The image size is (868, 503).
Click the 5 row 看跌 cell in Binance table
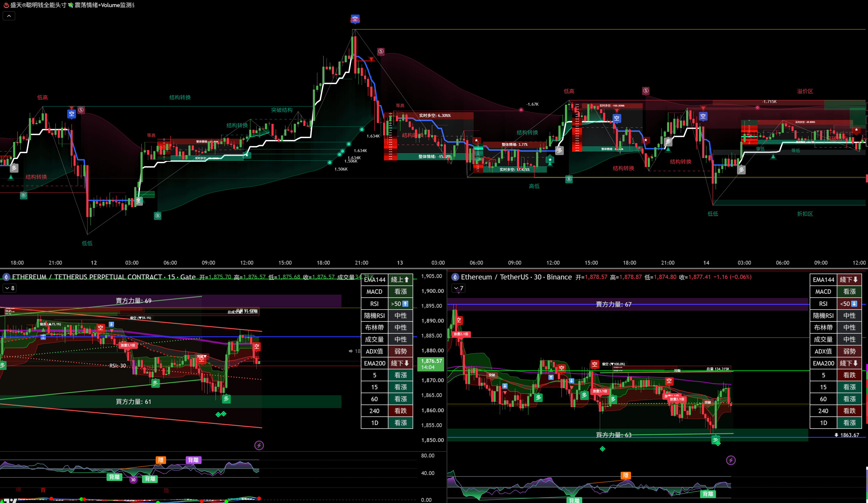pos(849,375)
